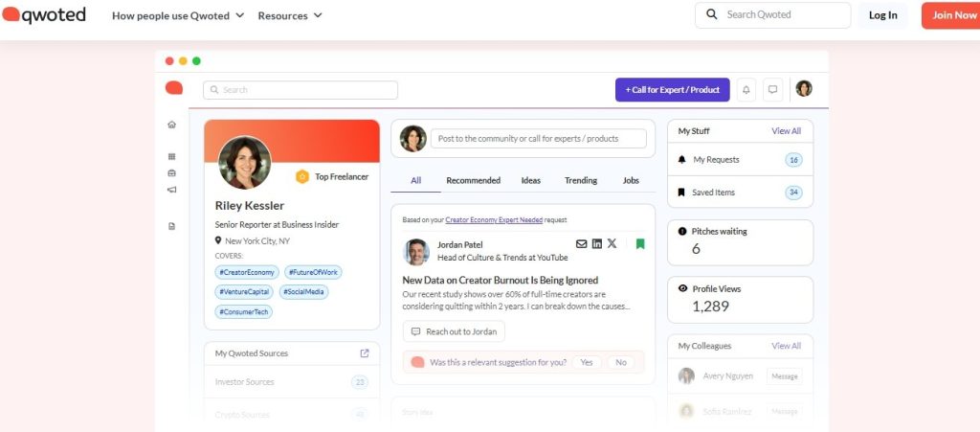The image size is (980, 432).
Task: Click the Top Freelancer badge icon
Action: pos(302,177)
